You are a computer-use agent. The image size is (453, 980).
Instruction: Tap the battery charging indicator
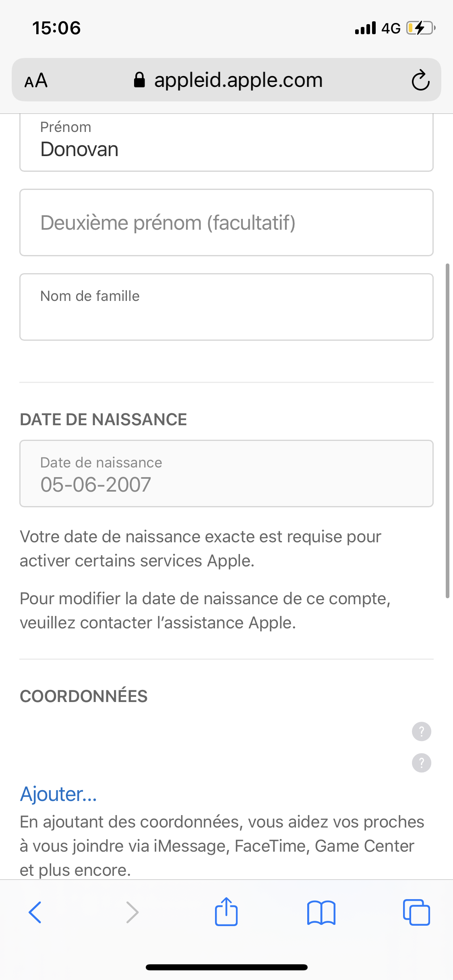[421, 28]
